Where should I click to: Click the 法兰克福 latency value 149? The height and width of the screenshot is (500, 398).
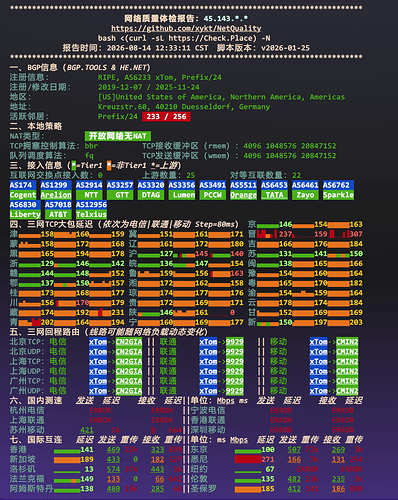click(87, 479)
